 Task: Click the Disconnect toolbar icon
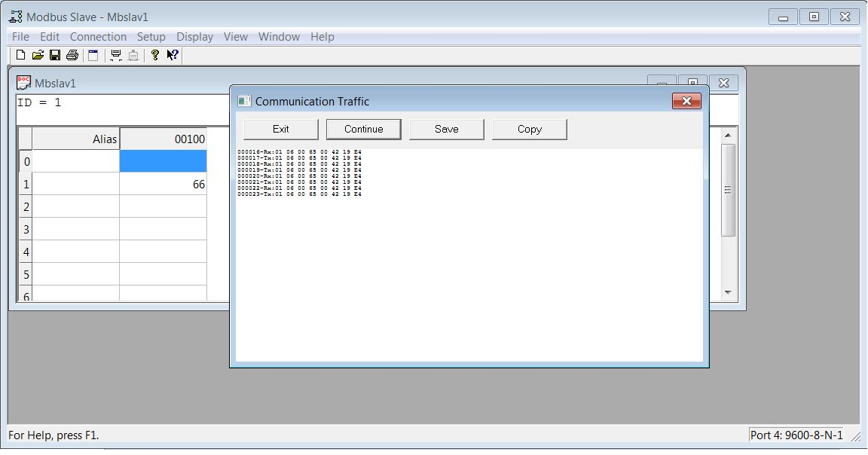click(x=133, y=55)
